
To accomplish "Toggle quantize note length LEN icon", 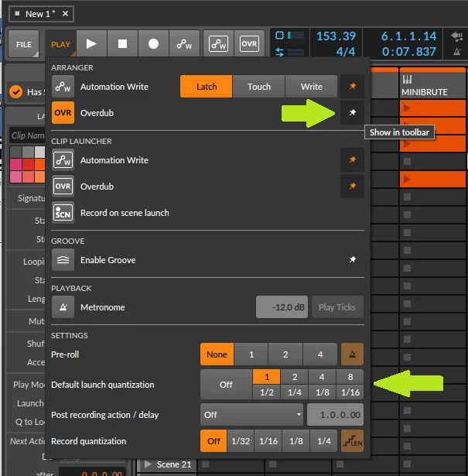I will coord(352,441).
